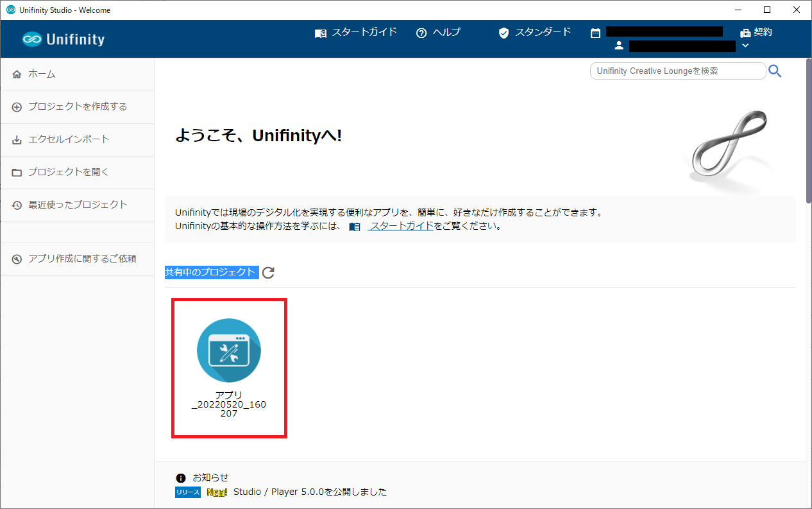Open the 契約 contract menu
This screenshot has height=509, width=812.
point(756,33)
